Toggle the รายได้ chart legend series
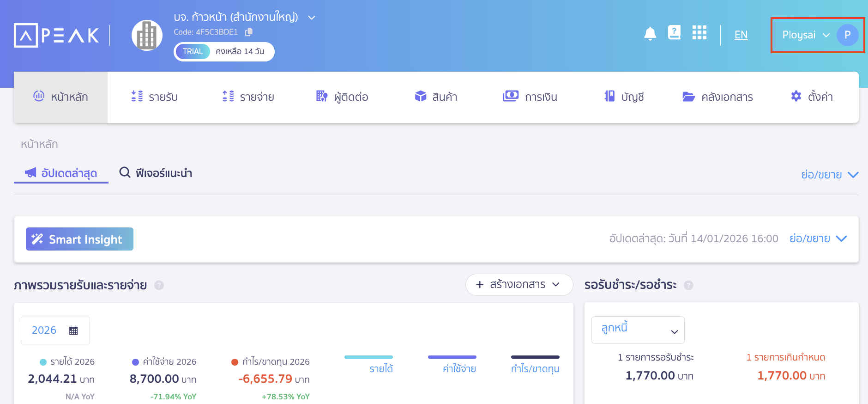Image resolution: width=868 pixels, height=404 pixels. pyautogui.click(x=381, y=368)
